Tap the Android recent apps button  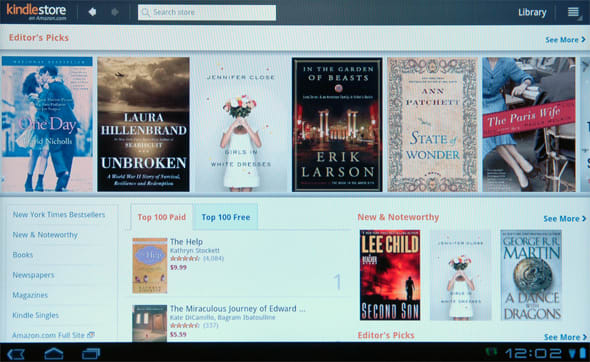point(91,354)
